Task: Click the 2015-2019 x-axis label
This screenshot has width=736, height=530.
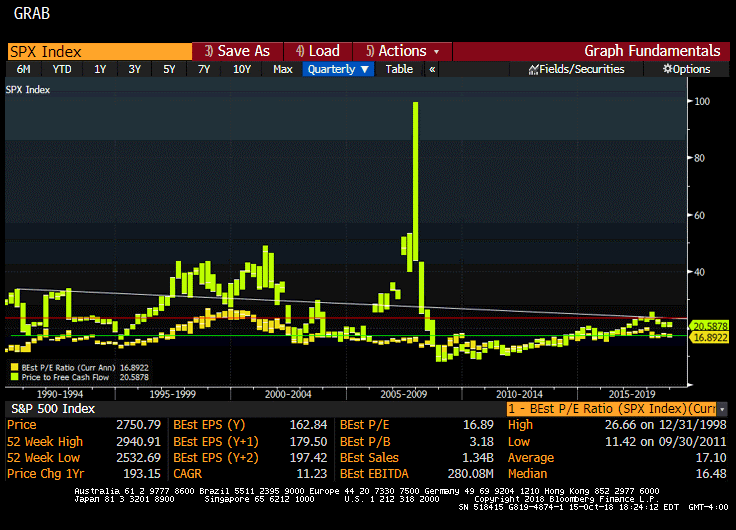Action: click(x=632, y=394)
